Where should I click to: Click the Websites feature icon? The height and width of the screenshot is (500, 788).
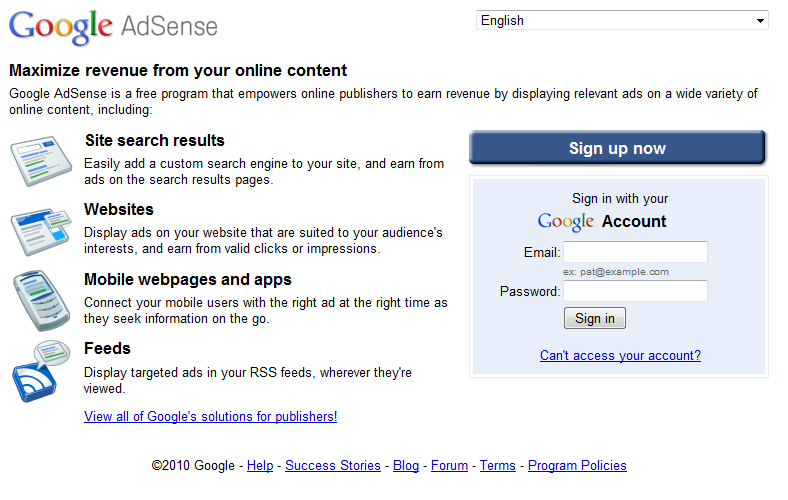coord(41,229)
